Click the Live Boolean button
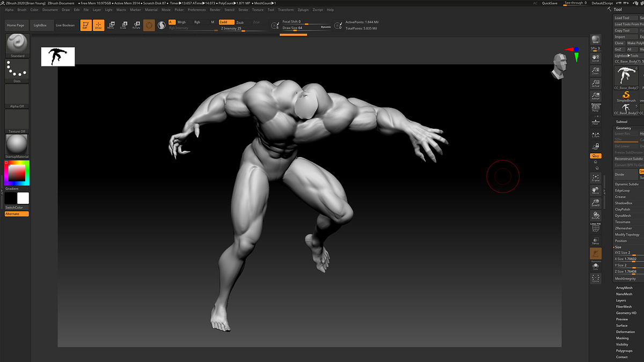644x362 pixels. (65, 25)
